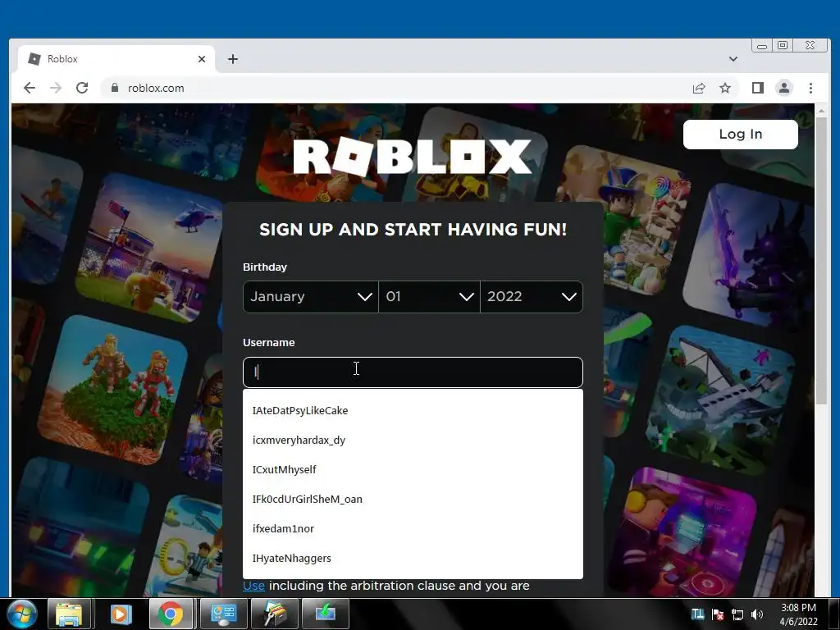Choose suggestion icxmveryhardax_dy

(x=413, y=440)
